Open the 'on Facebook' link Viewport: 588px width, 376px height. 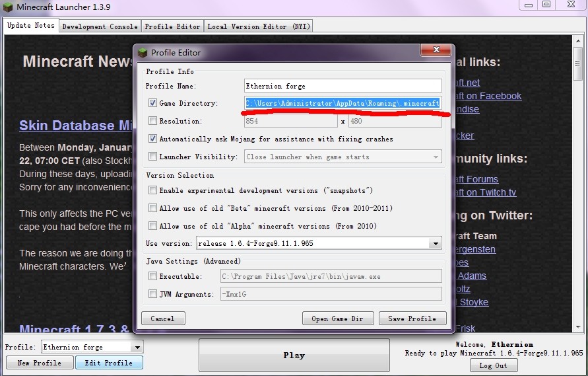point(488,96)
